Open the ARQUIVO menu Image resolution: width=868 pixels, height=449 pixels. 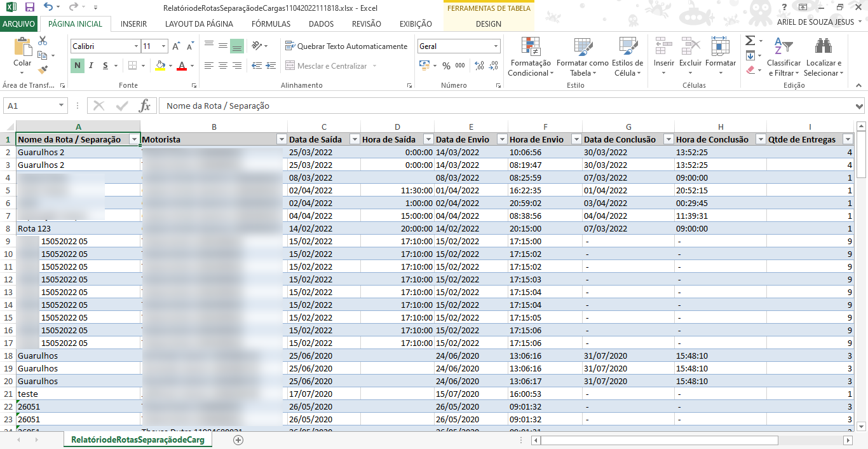click(x=19, y=24)
